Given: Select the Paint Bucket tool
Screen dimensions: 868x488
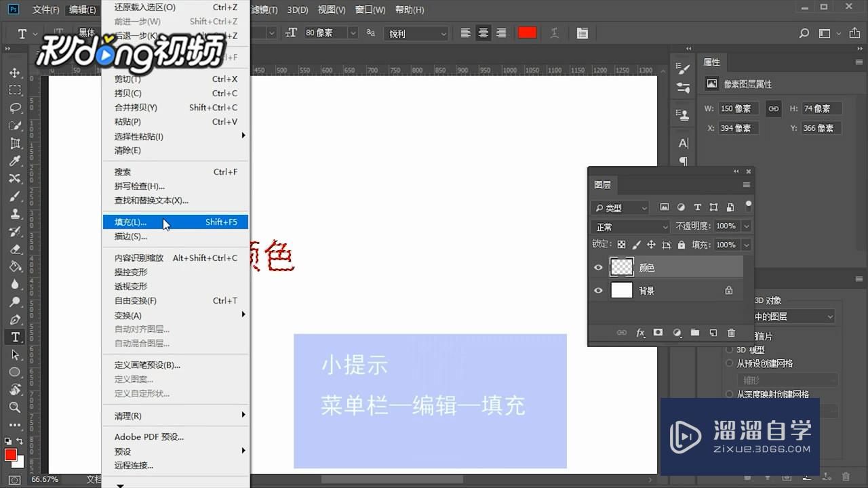Looking at the screenshot, I should (x=15, y=266).
